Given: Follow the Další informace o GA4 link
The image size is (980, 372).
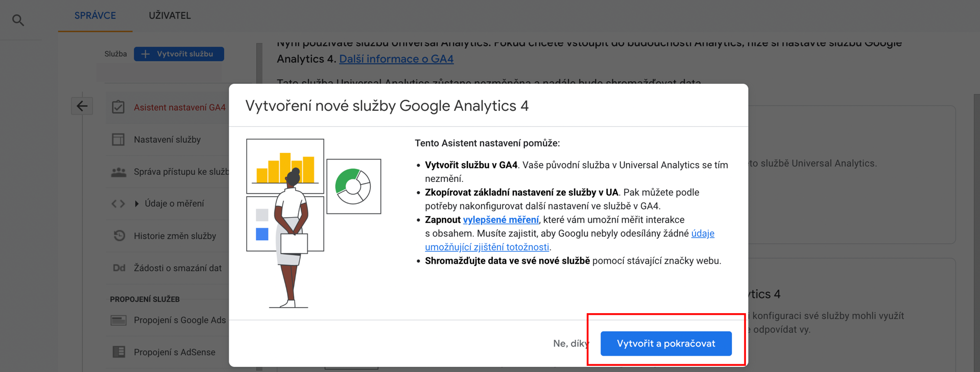Looking at the screenshot, I should (x=396, y=59).
